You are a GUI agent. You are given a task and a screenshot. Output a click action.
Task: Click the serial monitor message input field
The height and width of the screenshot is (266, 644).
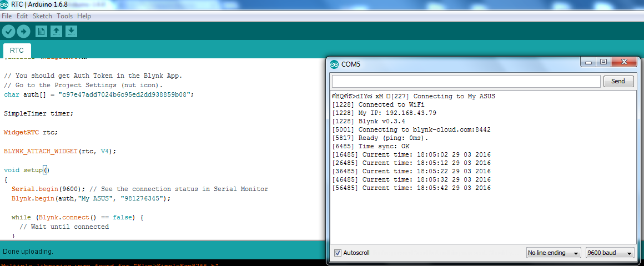point(465,81)
